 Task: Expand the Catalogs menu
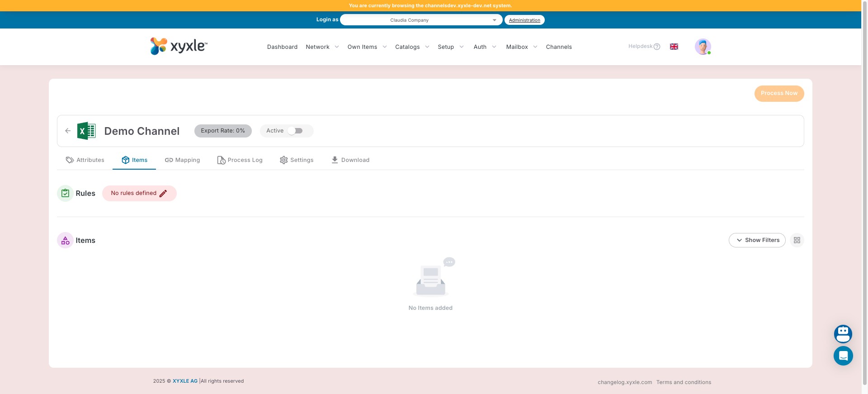[412, 47]
